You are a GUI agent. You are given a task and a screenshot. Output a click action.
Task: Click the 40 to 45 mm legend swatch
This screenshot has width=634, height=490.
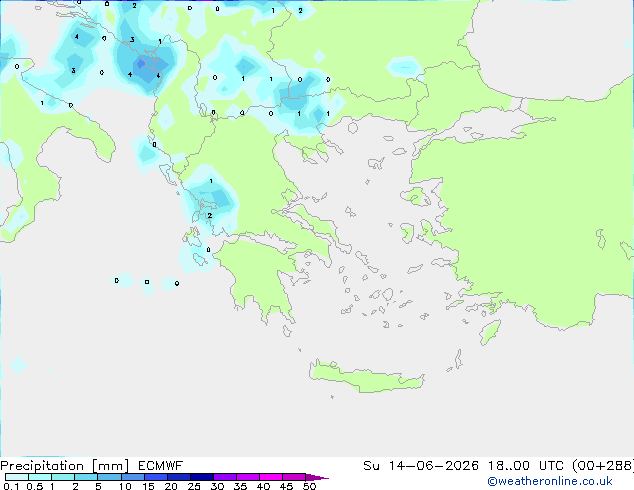click(271, 477)
